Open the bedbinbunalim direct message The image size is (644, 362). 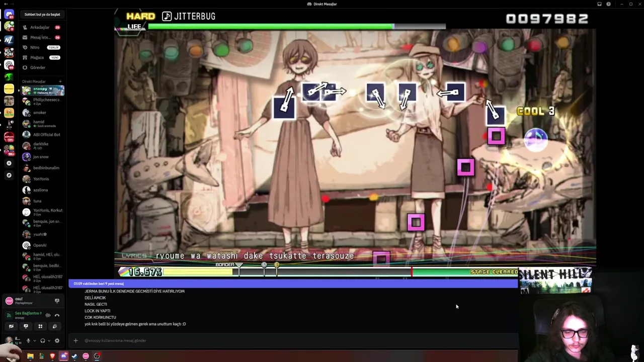[42, 168]
